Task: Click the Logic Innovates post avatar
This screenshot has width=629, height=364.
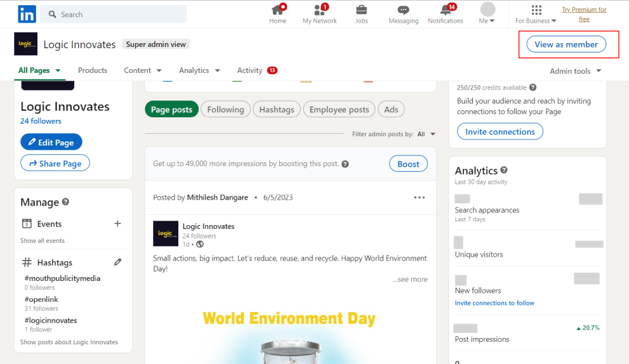Action: tap(166, 233)
